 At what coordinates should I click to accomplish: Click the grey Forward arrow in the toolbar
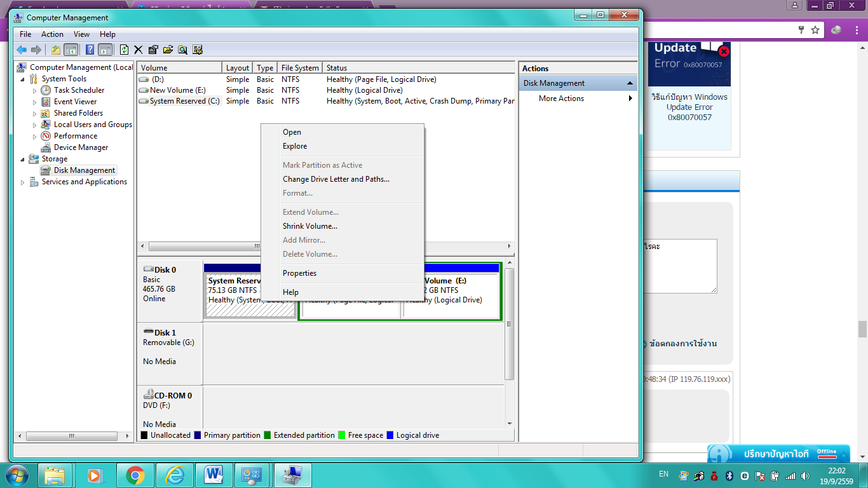[36, 50]
